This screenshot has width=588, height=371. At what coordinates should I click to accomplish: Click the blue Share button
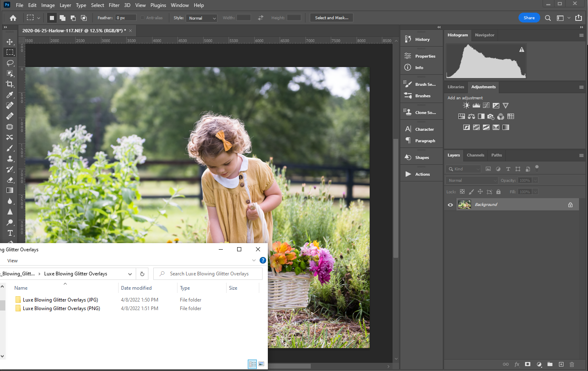click(x=529, y=18)
